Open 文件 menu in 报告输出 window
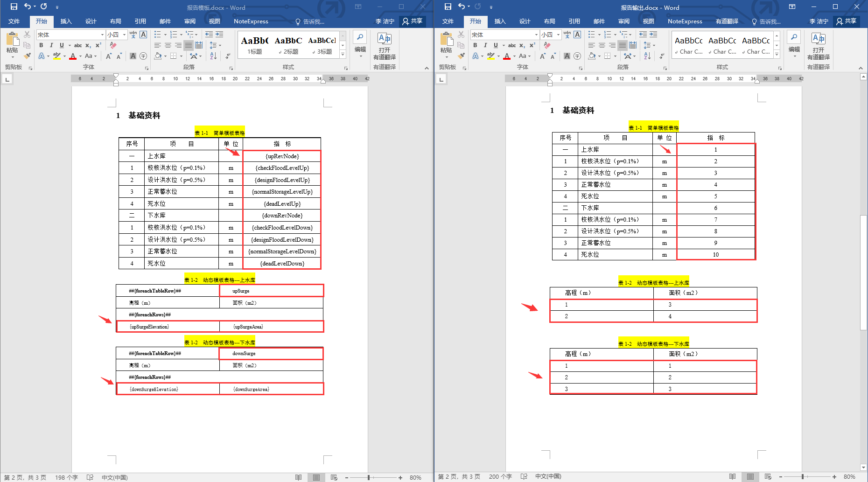The width and height of the screenshot is (868, 482). pyautogui.click(x=448, y=21)
